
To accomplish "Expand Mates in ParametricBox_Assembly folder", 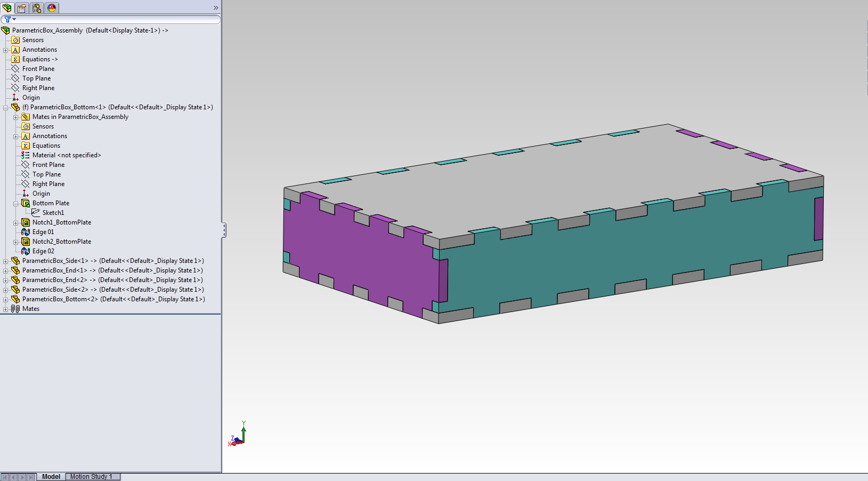I will (16, 117).
